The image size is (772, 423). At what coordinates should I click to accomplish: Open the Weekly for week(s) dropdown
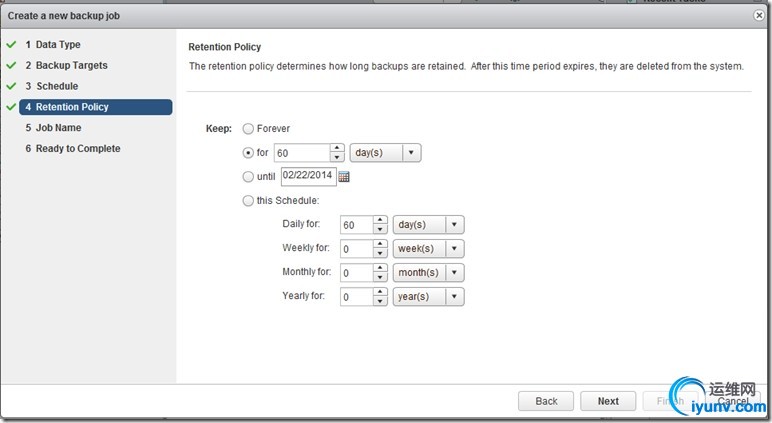point(428,249)
